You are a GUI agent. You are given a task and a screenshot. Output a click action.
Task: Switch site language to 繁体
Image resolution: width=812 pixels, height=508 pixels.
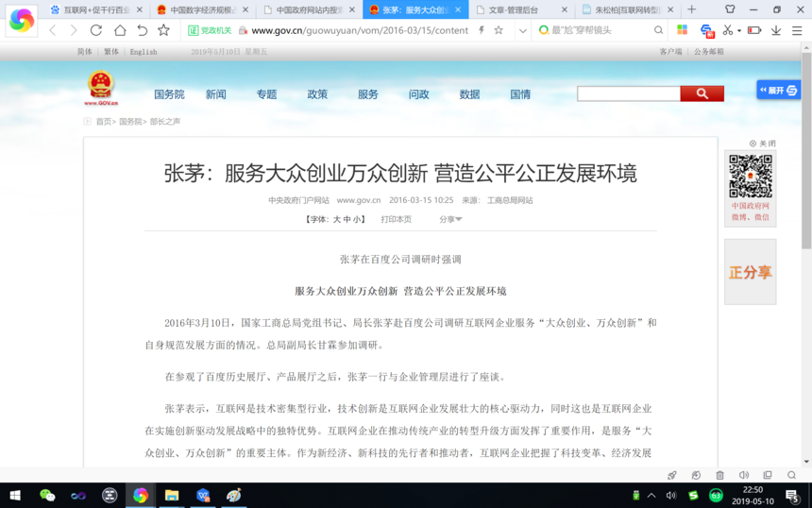pos(110,52)
